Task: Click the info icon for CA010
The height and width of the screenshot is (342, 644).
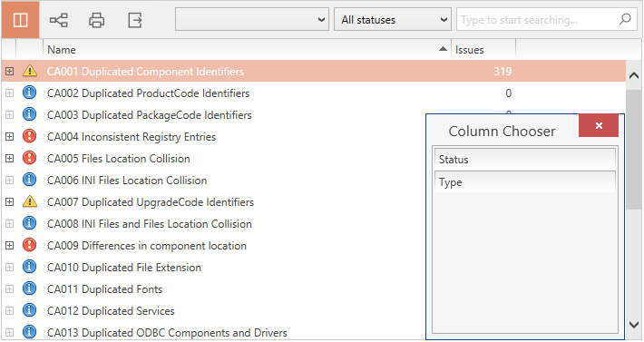Action: click(x=30, y=267)
